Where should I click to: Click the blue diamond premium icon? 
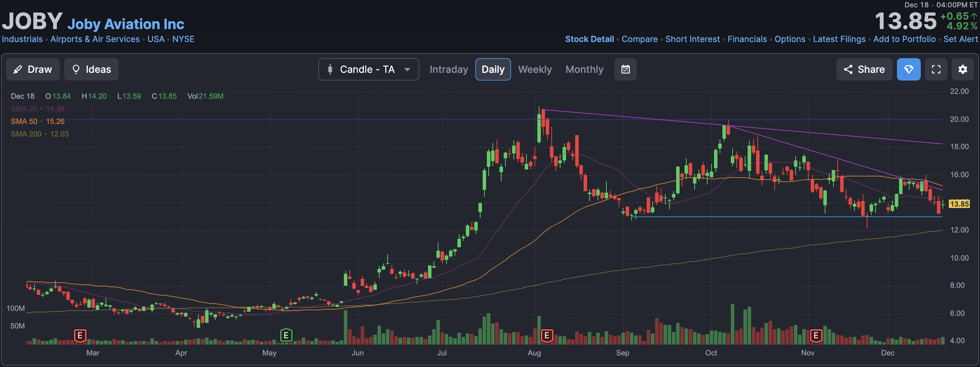coord(908,69)
